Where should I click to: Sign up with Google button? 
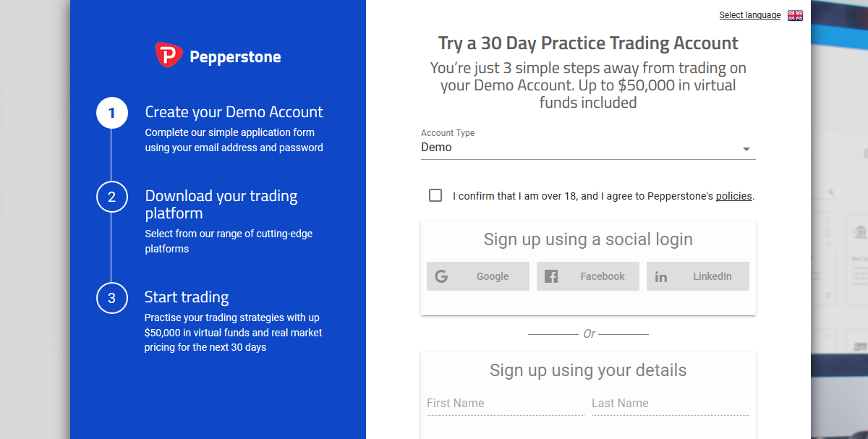pos(478,276)
